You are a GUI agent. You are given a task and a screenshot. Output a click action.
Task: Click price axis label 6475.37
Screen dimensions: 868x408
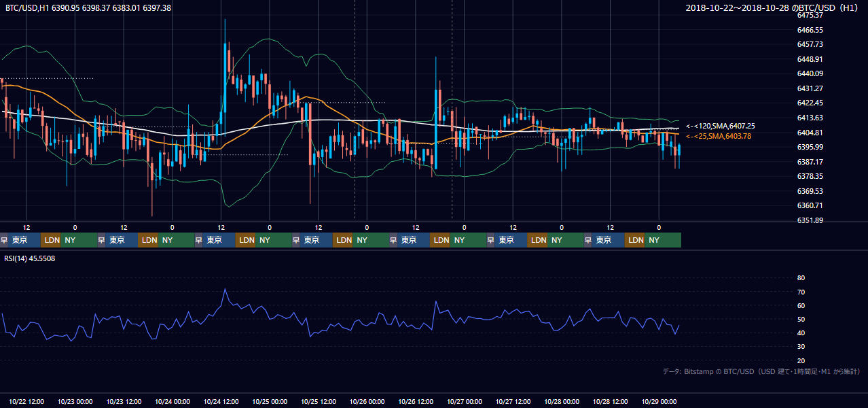coord(810,16)
